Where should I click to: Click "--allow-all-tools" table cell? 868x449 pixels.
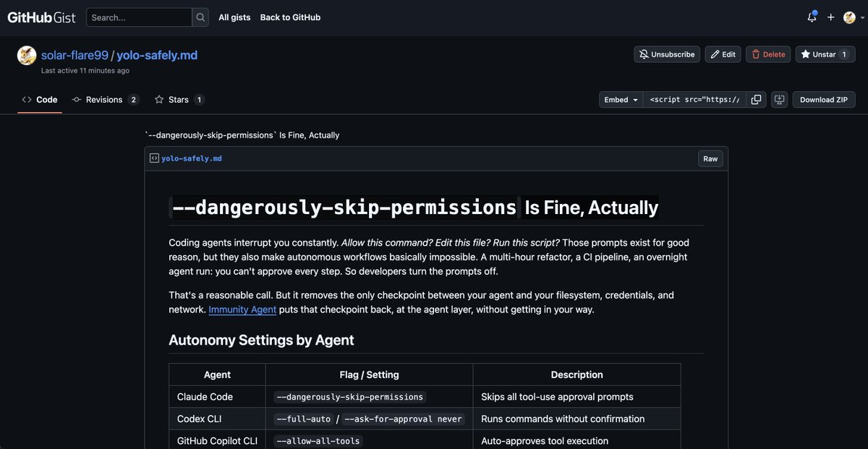(369, 441)
